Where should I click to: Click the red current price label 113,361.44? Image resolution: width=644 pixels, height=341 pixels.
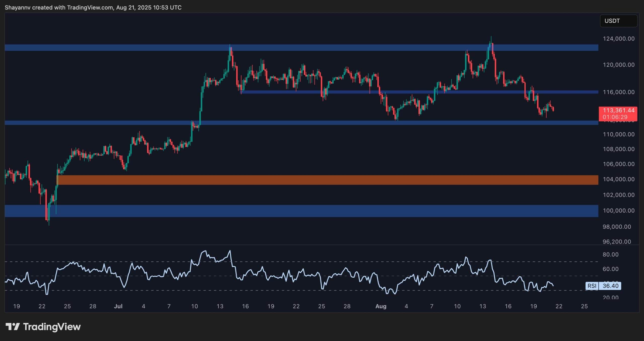618,110
